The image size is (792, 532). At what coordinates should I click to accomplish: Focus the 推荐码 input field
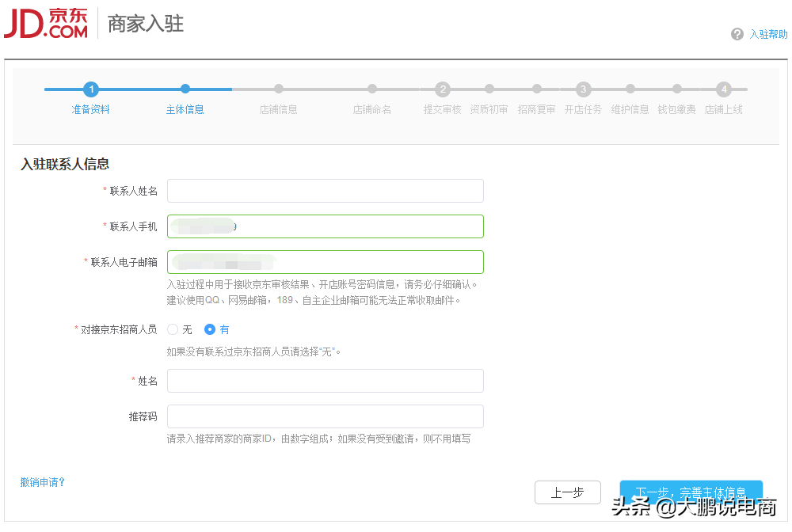[x=326, y=416]
